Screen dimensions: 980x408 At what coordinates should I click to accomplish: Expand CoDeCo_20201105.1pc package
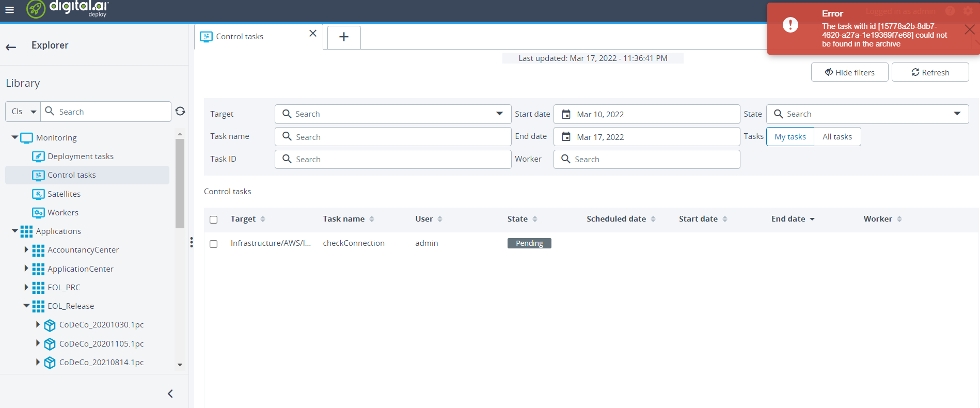pyautogui.click(x=38, y=343)
